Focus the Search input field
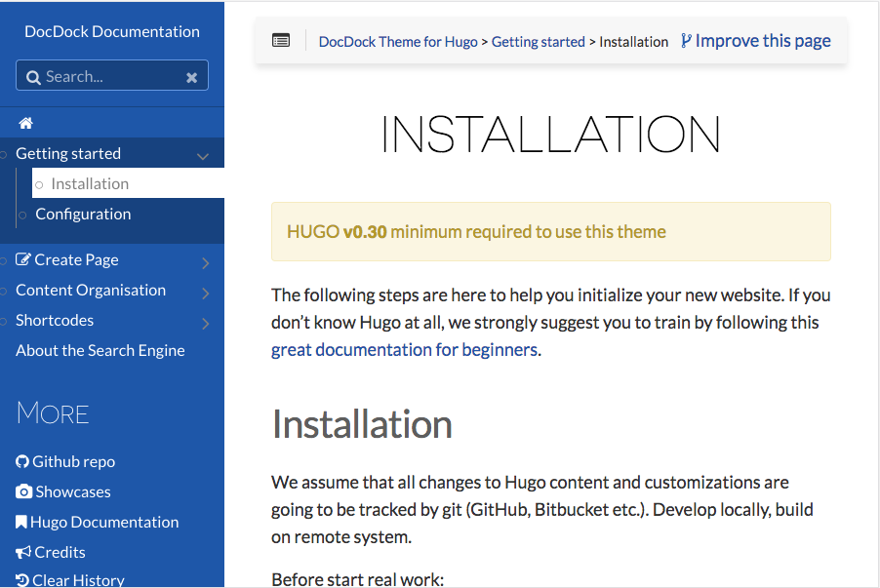 tap(109, 76)
